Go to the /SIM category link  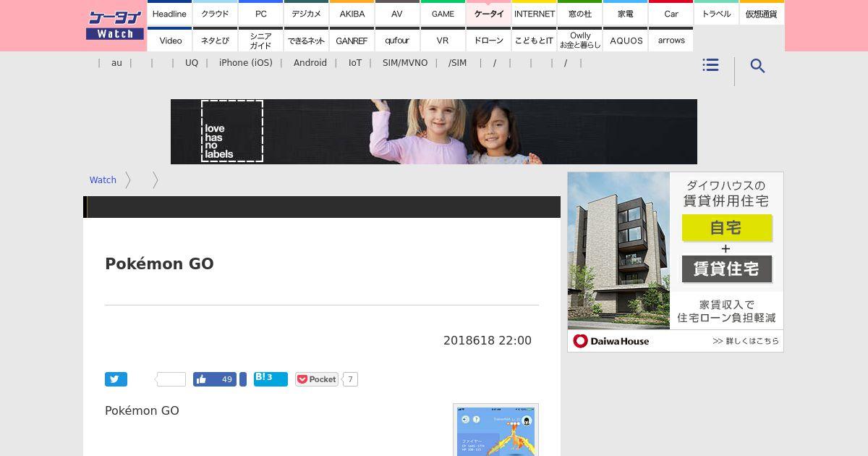tap(457, 63)
